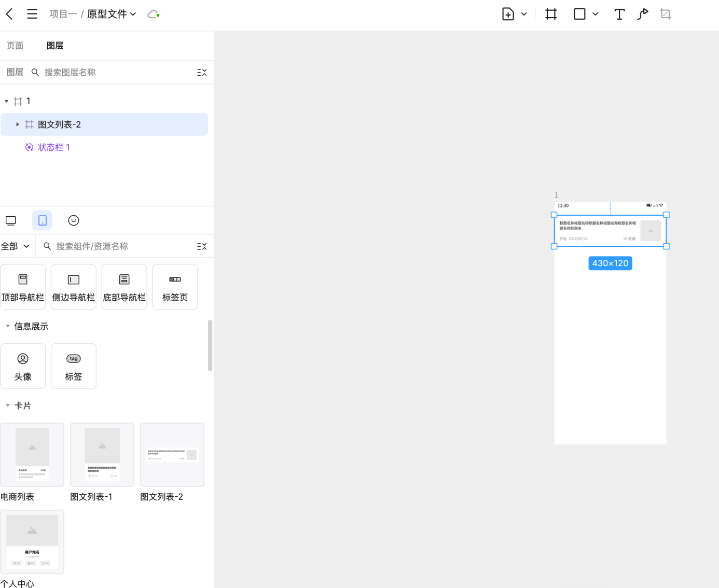
Task: Switch to mobile components
Action: tap(43, 220)
